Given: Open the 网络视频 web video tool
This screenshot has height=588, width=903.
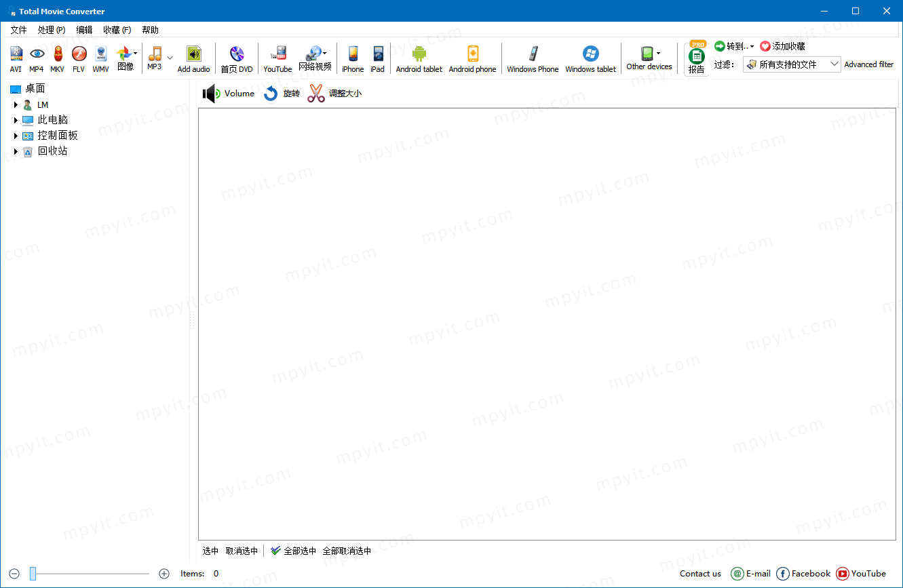Looking at the screenshot, I should [315, 59].
